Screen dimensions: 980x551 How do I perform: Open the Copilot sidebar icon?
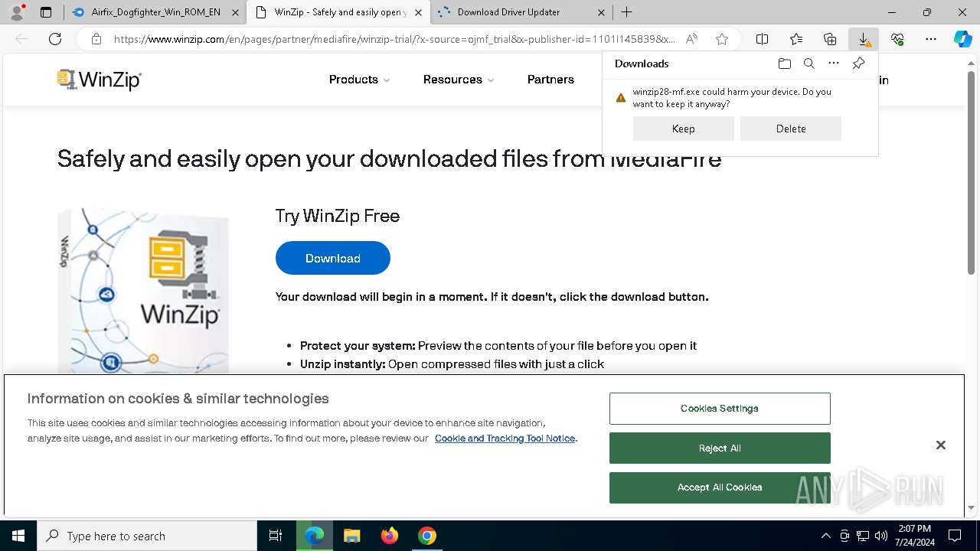963,39
